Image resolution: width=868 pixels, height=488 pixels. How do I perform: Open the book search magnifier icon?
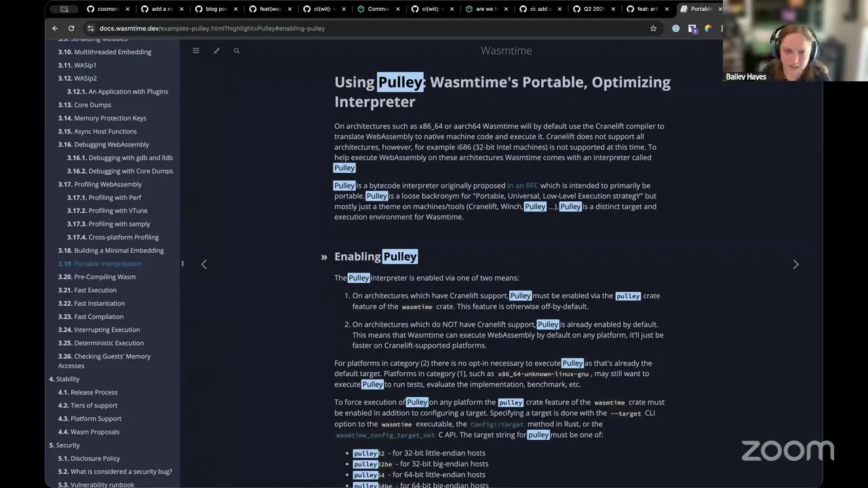click(x=237, y=51)
